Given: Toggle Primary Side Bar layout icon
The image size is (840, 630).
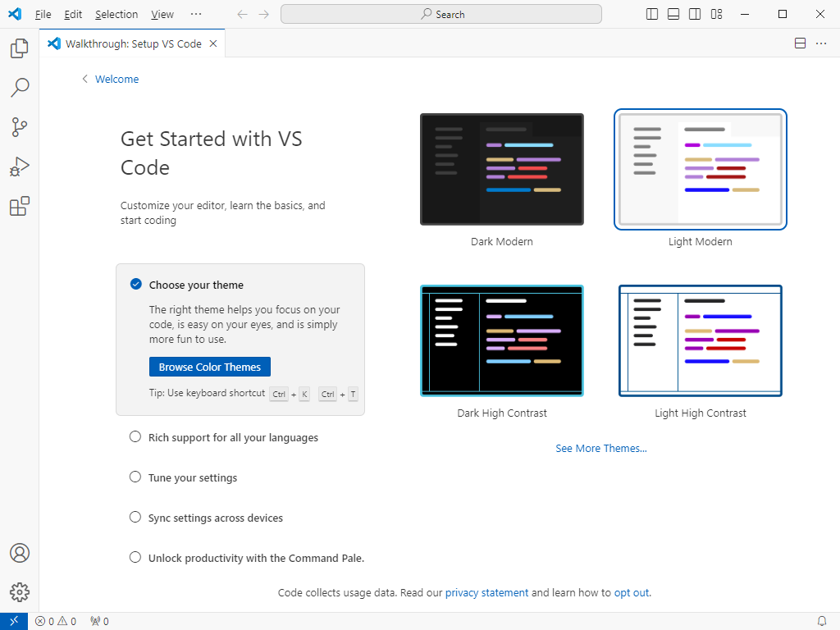Looking at the screenshot, I should point(652,15).
